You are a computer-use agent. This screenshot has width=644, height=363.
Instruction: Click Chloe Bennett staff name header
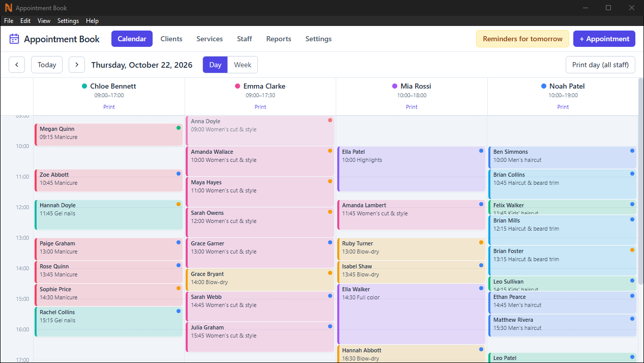point(113,86)
